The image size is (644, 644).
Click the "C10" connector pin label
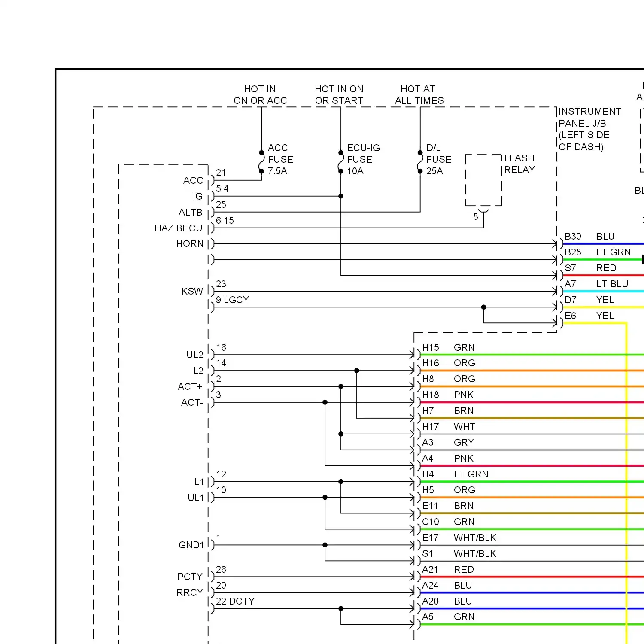tap(431, 522)
